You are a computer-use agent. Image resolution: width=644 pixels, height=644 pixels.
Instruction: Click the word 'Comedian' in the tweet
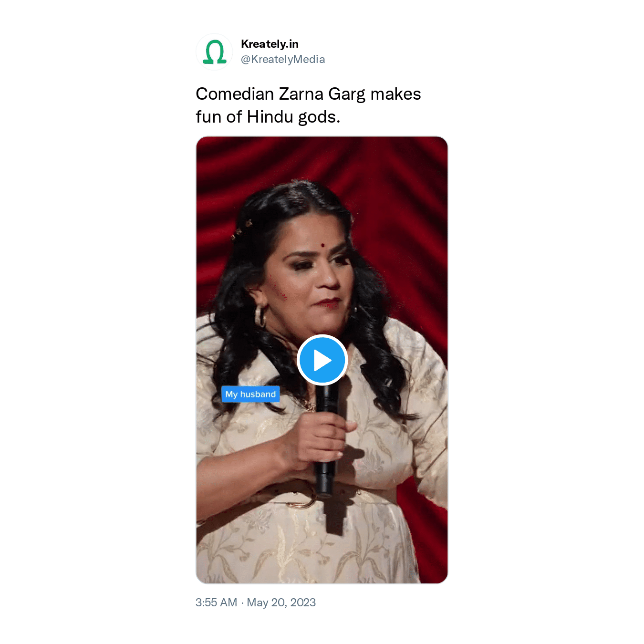click(x=235, y=94)
